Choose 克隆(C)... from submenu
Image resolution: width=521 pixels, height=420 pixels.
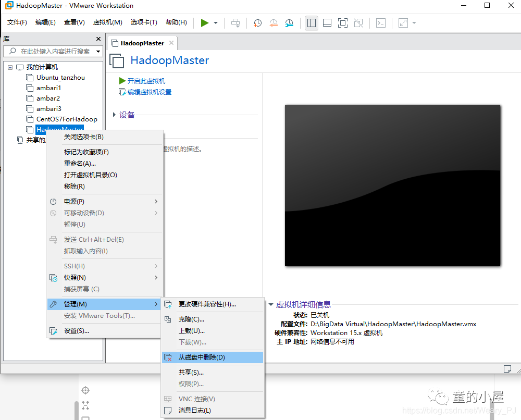pyautogui.click(x=213, y=319)
